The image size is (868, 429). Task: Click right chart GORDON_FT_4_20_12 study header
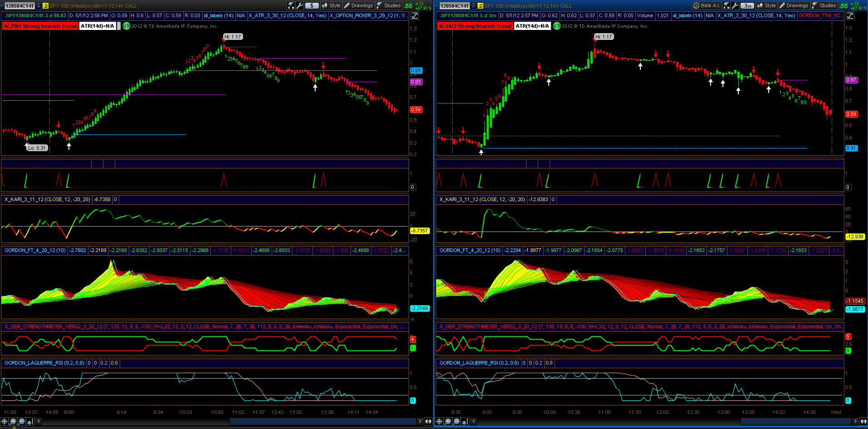[470, 250]
